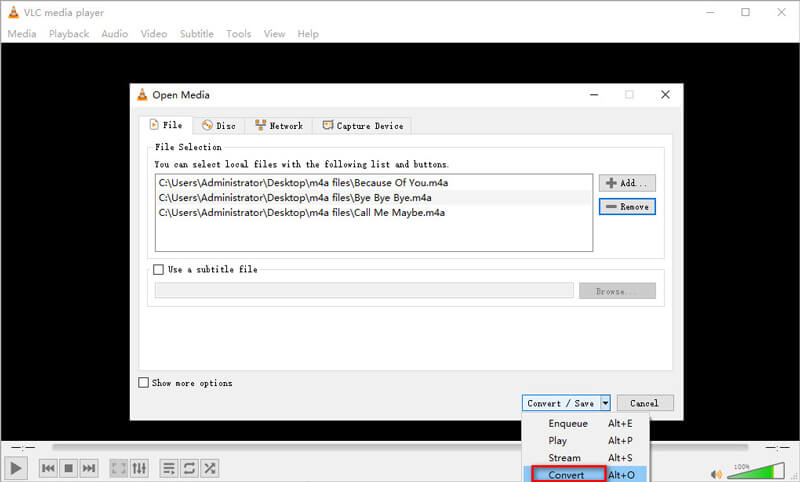Open the Video menu
This screenshot has width=800, height=482.
tap(154, 34)
